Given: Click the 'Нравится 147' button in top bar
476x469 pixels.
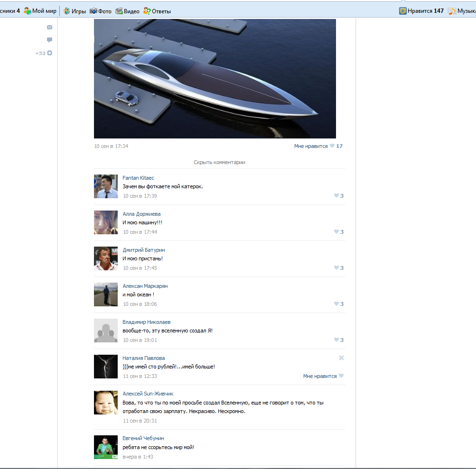Looking at the screenshot, I should coord(421,11).
